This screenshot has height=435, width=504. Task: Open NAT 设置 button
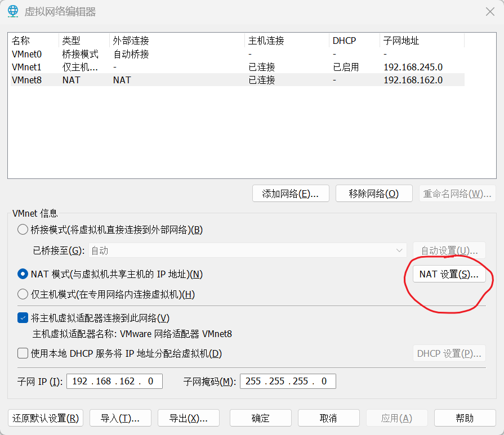[x=449, y=274]
